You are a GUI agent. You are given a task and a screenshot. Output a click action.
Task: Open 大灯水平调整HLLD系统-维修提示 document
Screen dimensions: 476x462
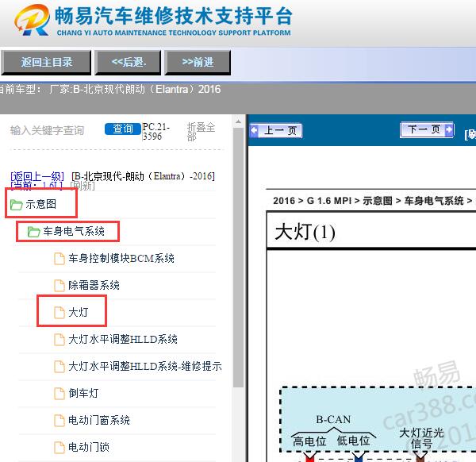(145, 366)
